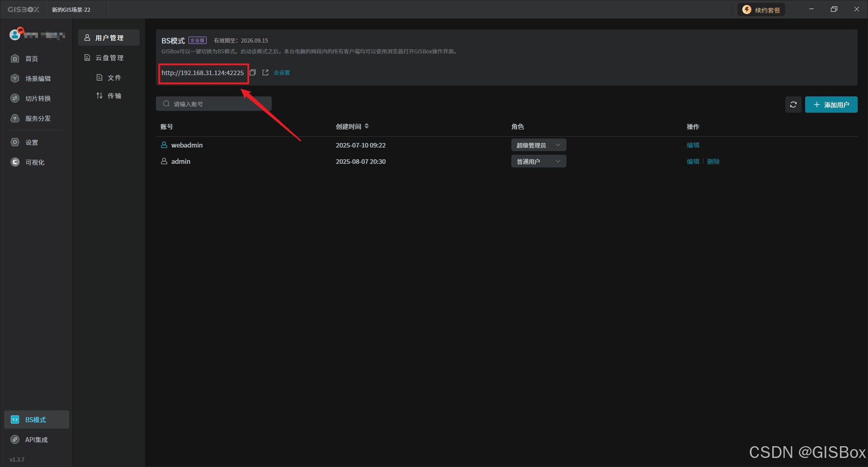Select BS模式 in sidebar
The image size is (868, 467).
click(37, 420)
